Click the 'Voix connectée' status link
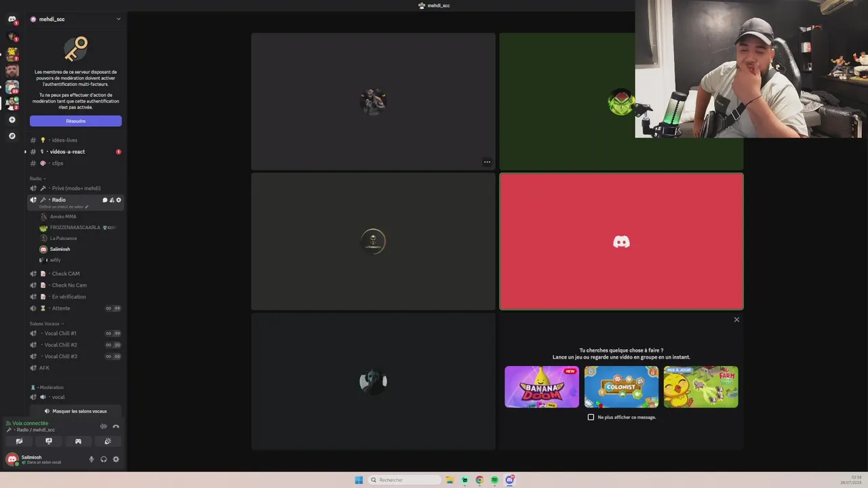This screenshot has height=488, width=868. [30, 423]
